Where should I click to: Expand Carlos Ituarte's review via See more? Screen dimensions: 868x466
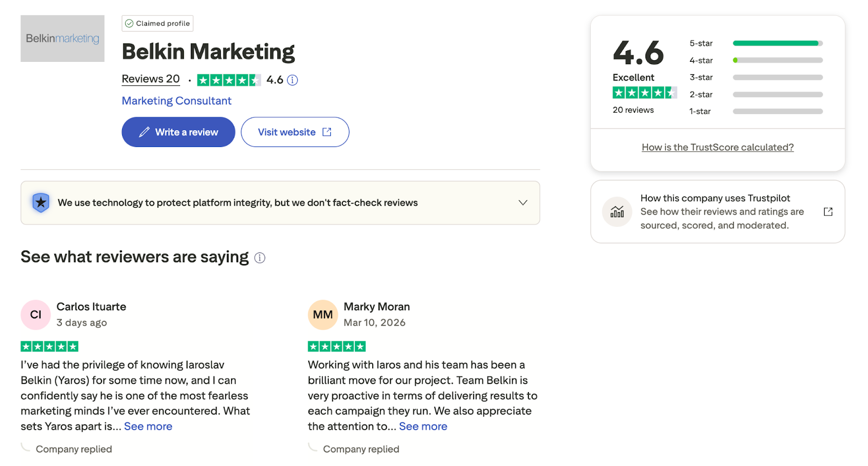click(148, 426)
